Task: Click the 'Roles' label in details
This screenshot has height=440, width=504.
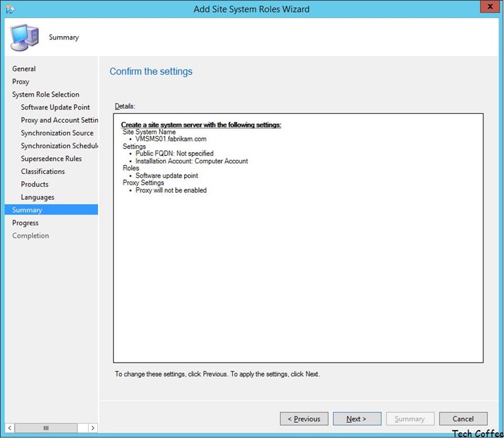Action: point(131,168)
